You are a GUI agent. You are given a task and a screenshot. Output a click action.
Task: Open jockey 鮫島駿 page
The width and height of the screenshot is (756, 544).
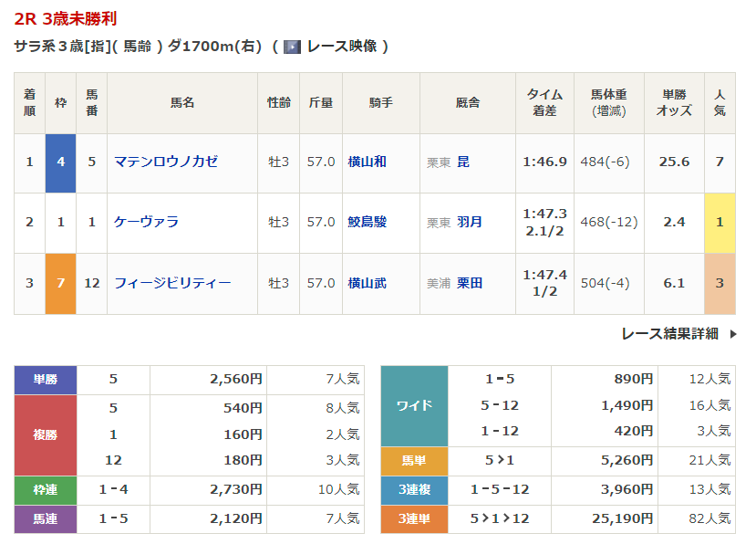(367, 222)
